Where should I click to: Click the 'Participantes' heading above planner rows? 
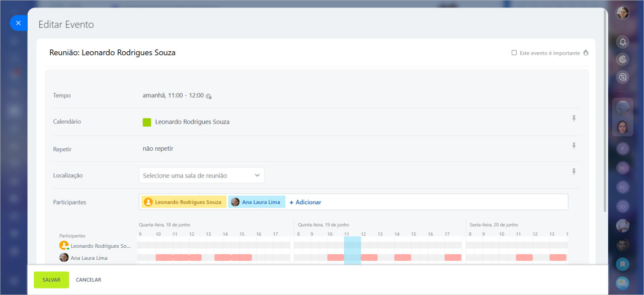click(72, 235)
